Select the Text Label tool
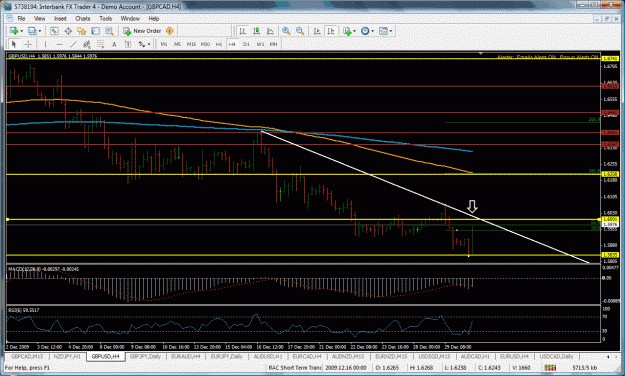625x376 pixels. click(128, 44)
